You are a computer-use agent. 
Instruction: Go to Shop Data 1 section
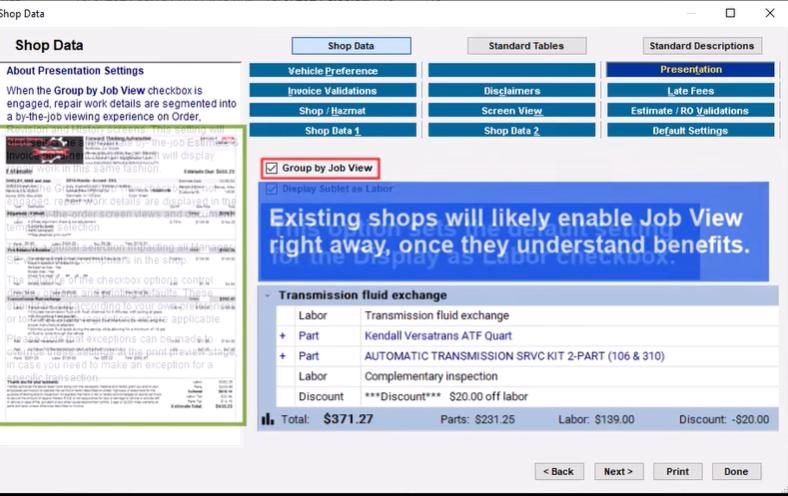tap(333, 131)
